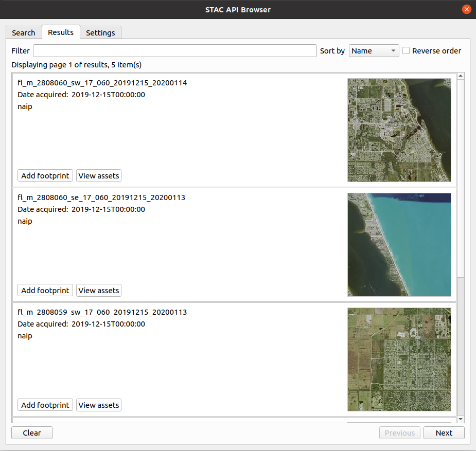Open the Sort by Name dropdown
Image resolution: width=476 pixels, height=451 pixels.
click(374, 51)
